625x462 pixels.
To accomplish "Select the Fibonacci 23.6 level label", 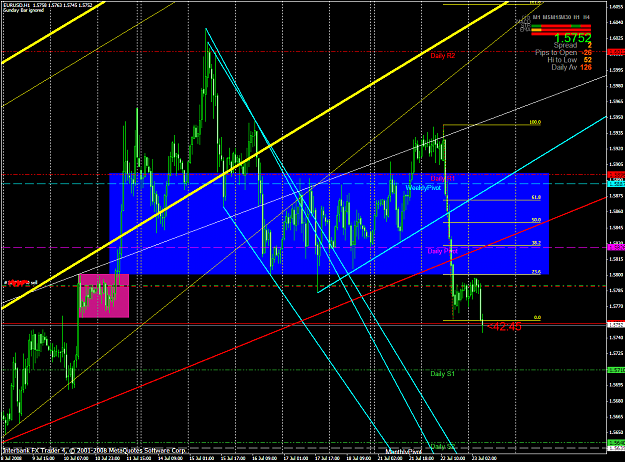I will coord(536,272).
